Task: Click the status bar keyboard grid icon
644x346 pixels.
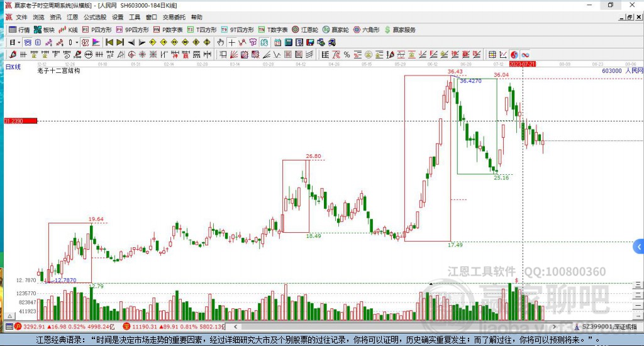Action: tap(9, 326)
